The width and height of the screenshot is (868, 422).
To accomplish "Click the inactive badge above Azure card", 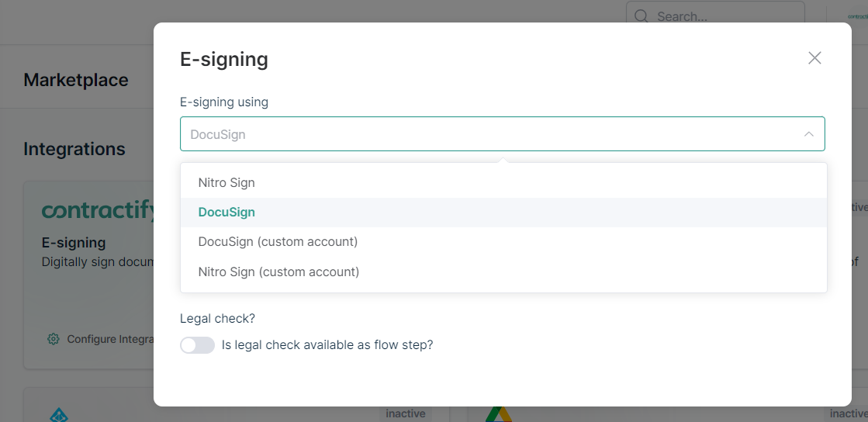I will pyautogui.click(x=405, y=413).
